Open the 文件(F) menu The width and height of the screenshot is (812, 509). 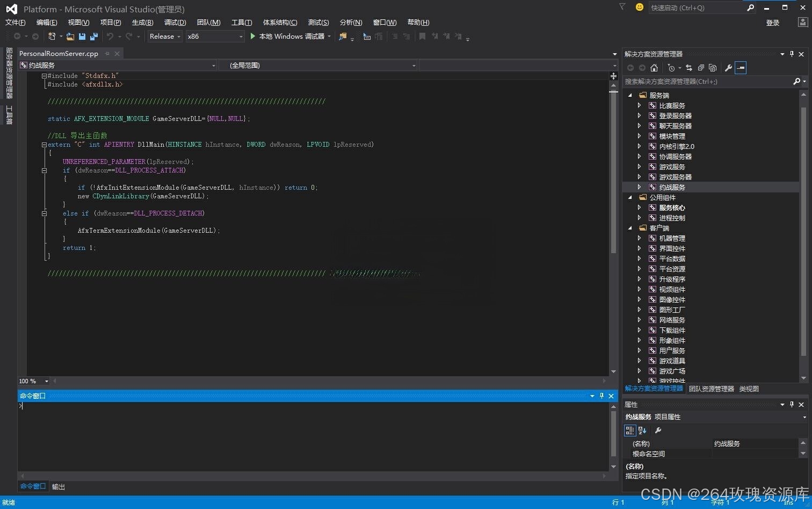coord(15,22)
